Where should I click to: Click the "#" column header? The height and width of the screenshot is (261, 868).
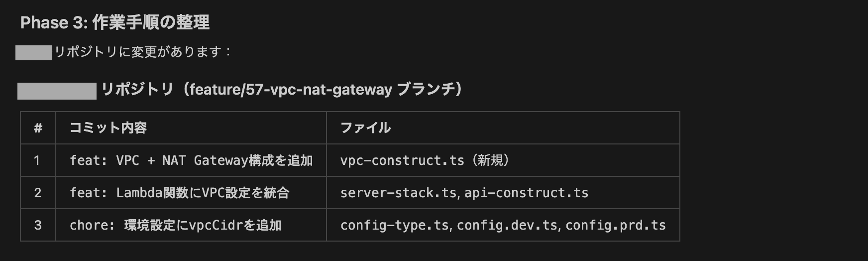[x=38, y=128]
